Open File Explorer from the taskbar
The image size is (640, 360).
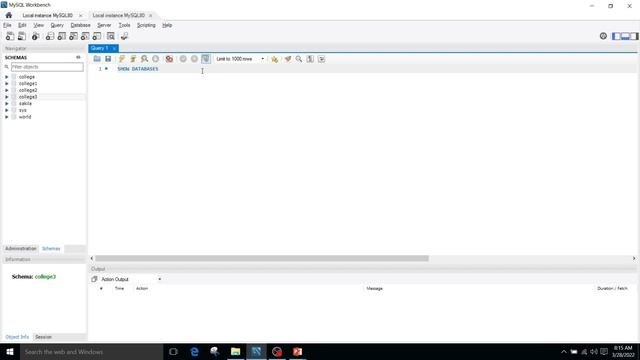pos(236,351)
